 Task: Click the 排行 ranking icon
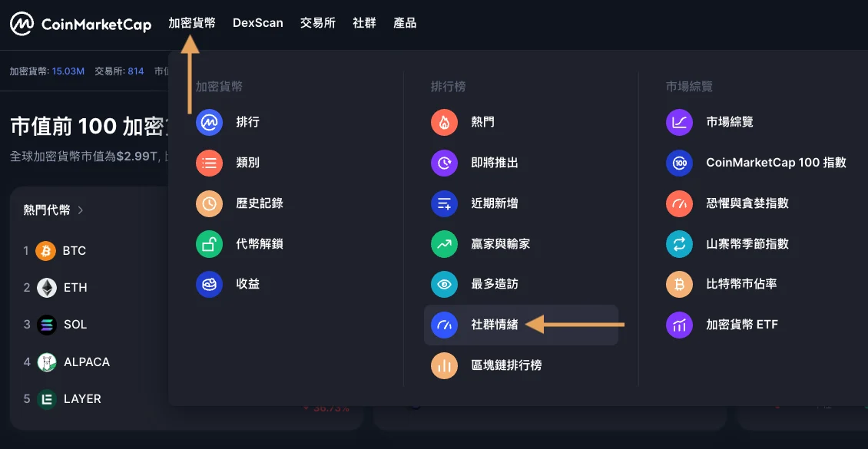(209, 122)
